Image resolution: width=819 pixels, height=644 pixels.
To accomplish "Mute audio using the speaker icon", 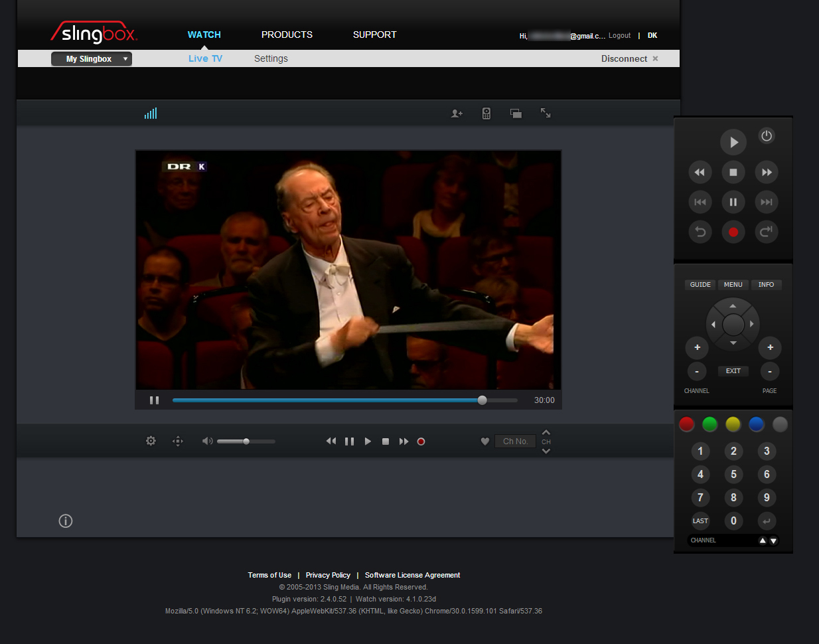I will 207,441.
